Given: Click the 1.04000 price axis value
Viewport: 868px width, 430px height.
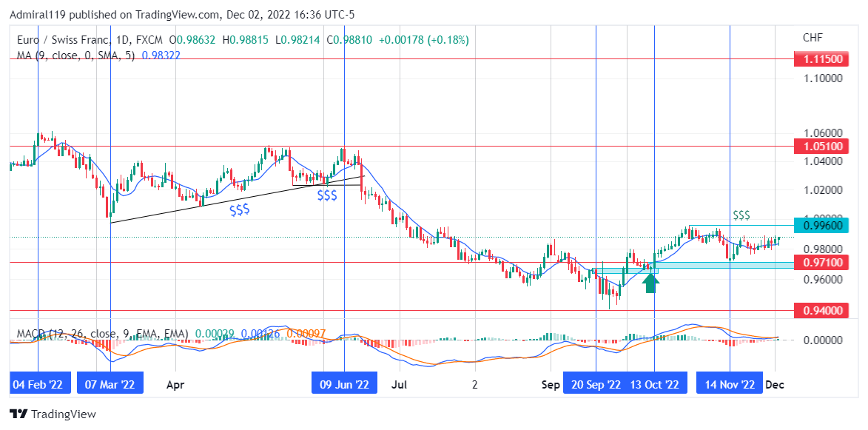Looking at the screenshot, I should click(823, 161).
